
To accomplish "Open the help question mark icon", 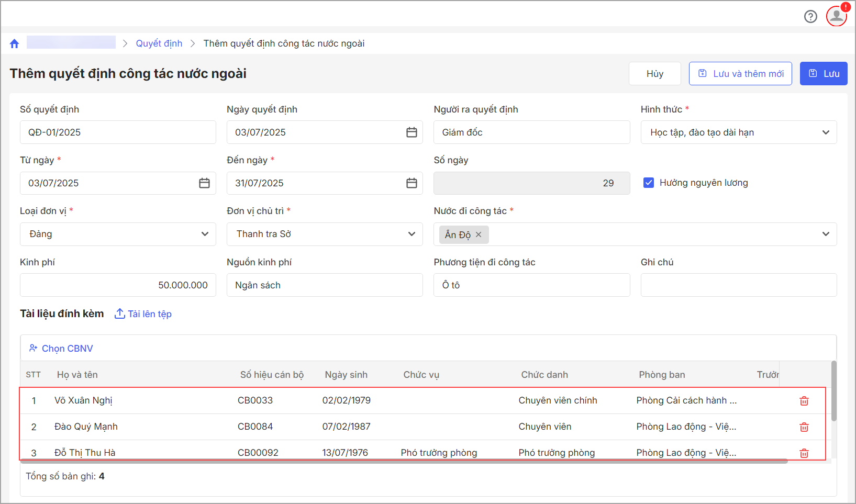I will click(810, 17).
